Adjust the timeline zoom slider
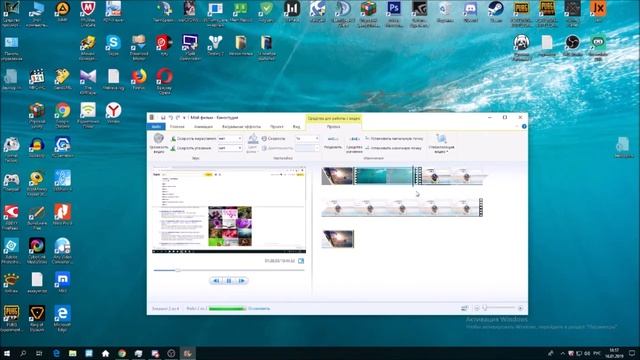The image size is (640, 360). click(485, 308)
